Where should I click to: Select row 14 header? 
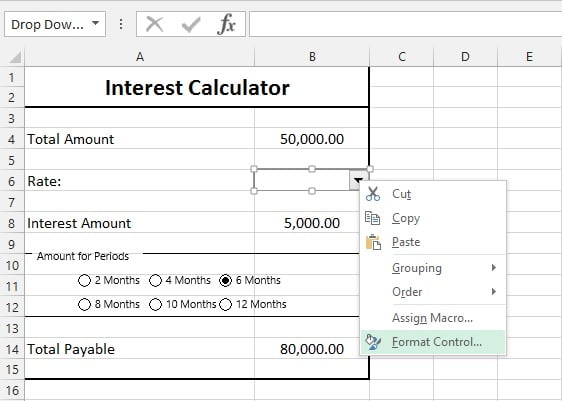point(12,349)
